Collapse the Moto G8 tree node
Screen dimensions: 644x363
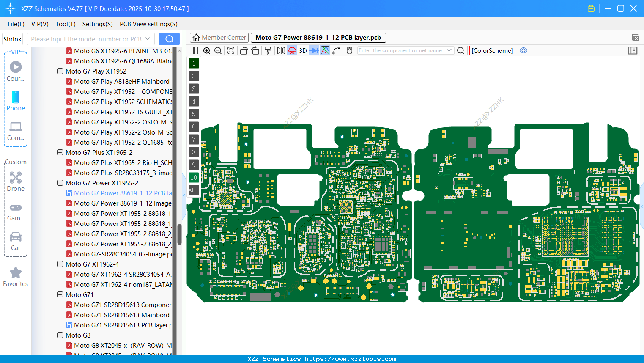pyautogui.click(x=60, y=335)
